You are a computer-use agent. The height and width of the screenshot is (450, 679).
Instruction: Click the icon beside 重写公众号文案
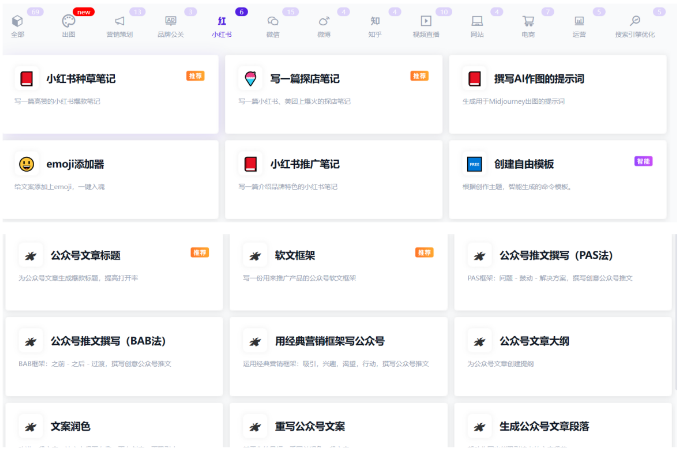(x=255, y=427)
